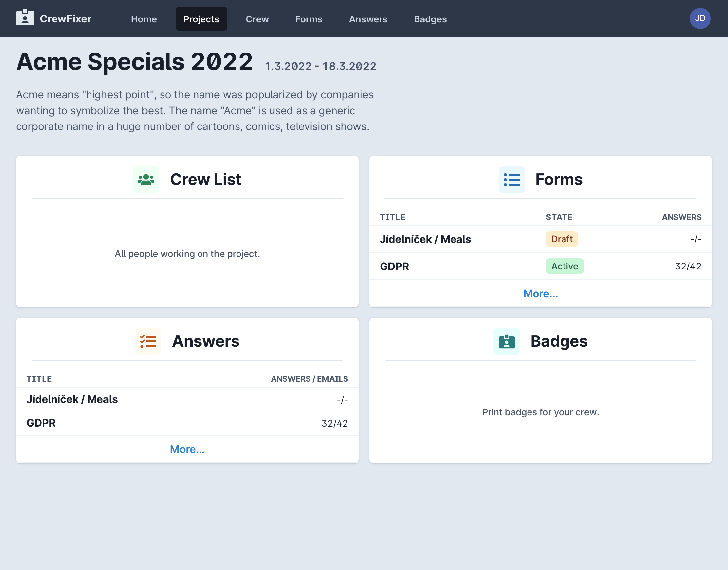Open GDPR in the Answers card

click(41, 423)
